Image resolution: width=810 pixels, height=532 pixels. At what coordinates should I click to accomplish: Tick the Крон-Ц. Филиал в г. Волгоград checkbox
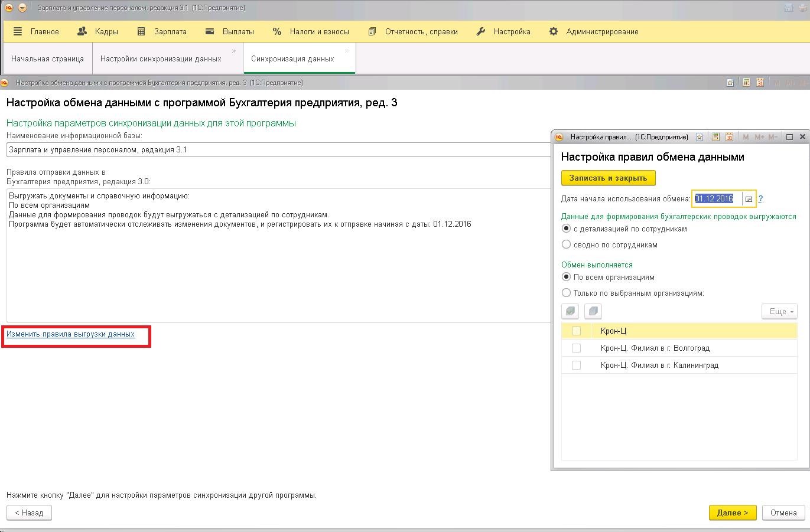click(x=576, y=348)
